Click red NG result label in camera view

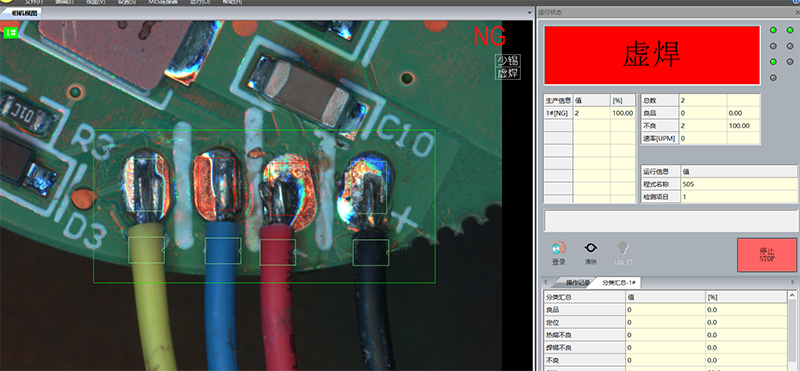(x=490, y=36)
